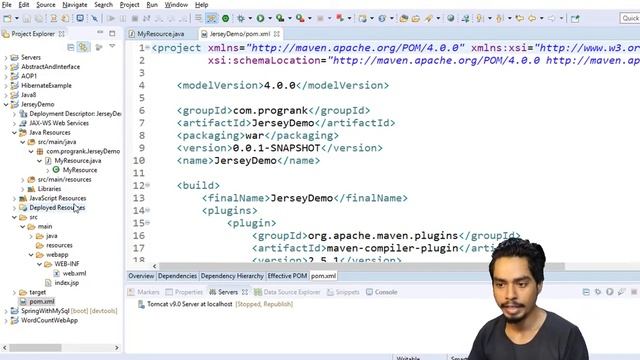The image size is (640, 360).
Task: Open Project Explorer View Menu triangle
Action: [x=112, y=47]
